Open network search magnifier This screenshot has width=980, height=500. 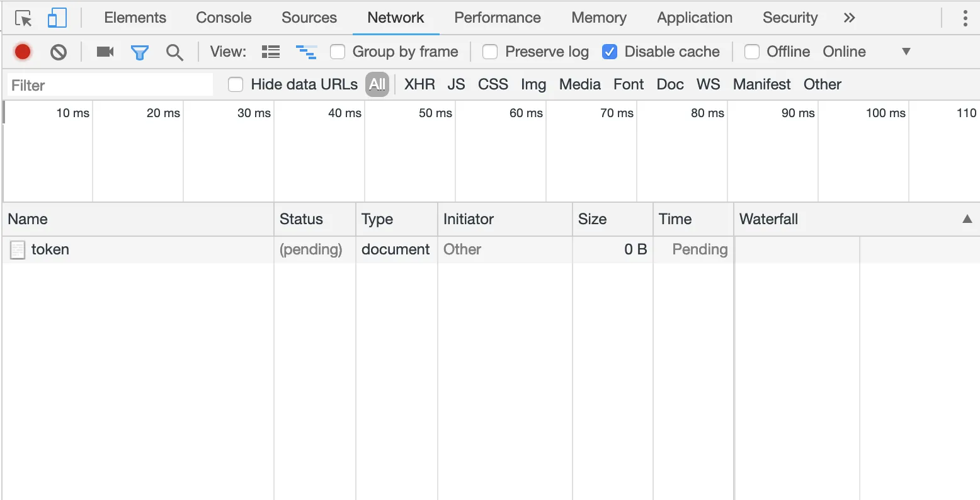coord(174,52)
